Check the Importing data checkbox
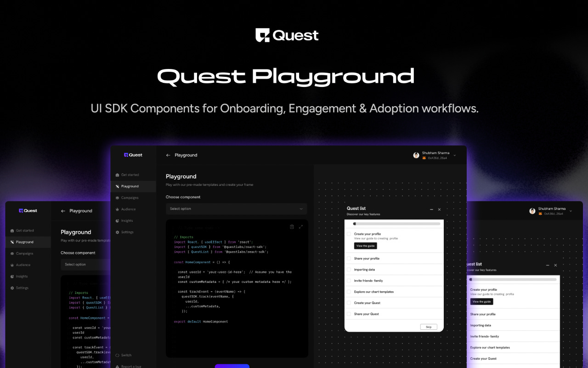This screenshot has width=588, height=368. [x=349, y=270]
